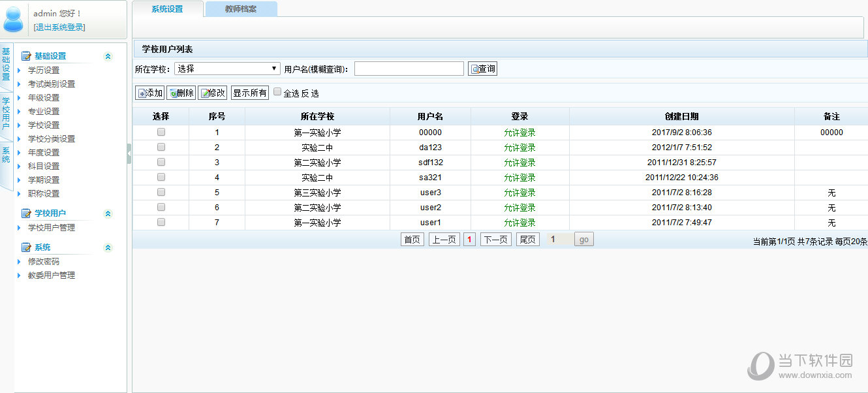Viewport: 868px width, 393px height.
Task: Click the 显示所有 button
Action: coord(250,93)
